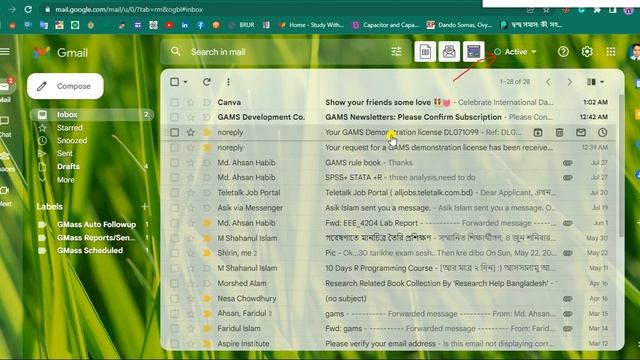The width and height of the screenshot is (640, 360).
Task: Mark GAMS Demonstration license email as unread
Action: pos(581,132)
